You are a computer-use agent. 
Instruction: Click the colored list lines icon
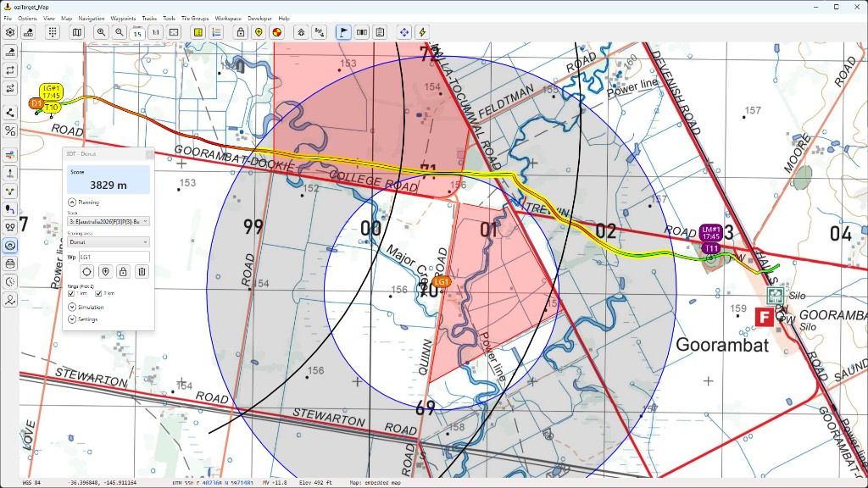[x=216, y=32]
